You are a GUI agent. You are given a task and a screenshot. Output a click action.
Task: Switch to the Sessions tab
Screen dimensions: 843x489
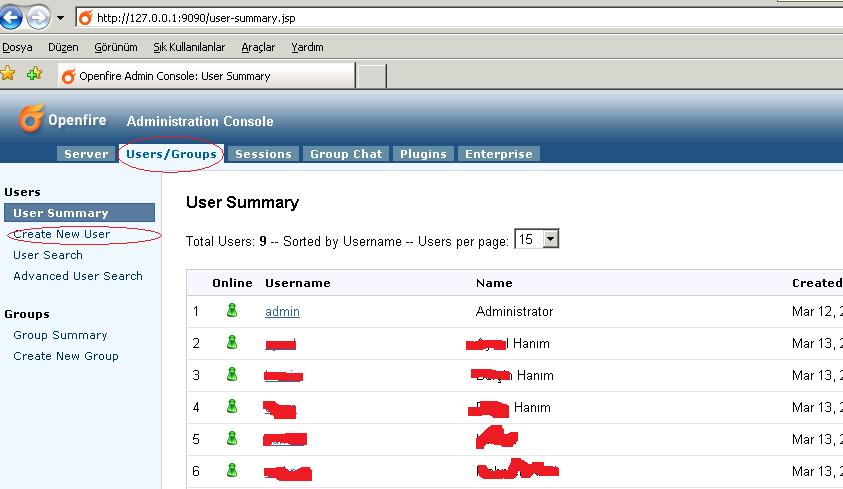click(263, 154)
